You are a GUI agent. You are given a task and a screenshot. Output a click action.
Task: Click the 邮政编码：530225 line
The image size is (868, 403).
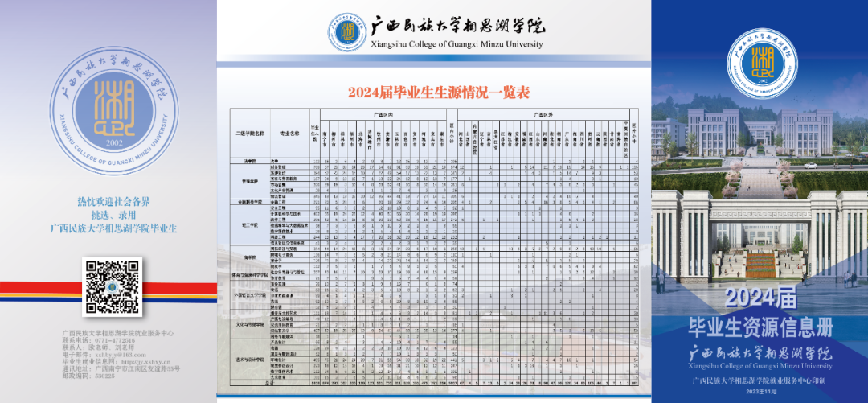click(88, 376)
